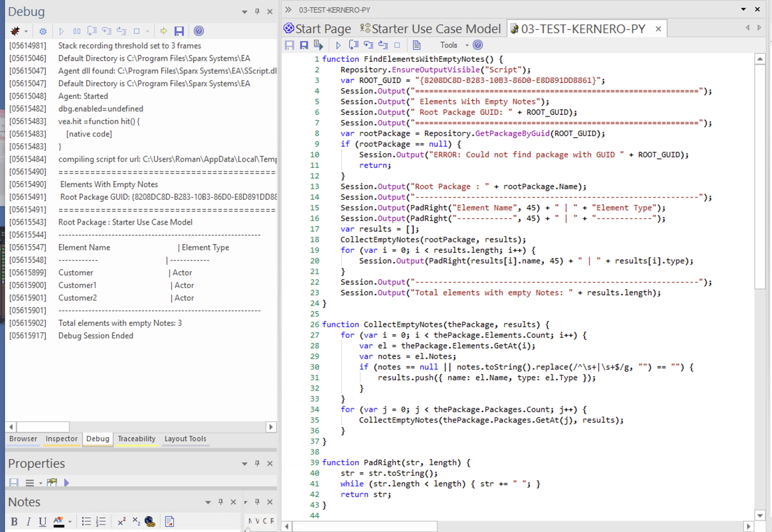Viewport: 772px width, 532px height.
Task: Open Properties panel options dropdown
Action: click(x=244, y=464)
